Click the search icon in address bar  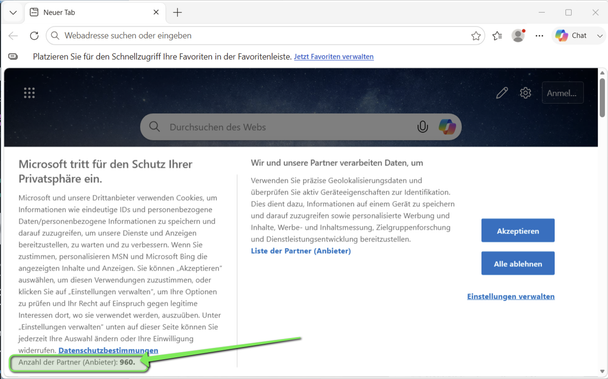55,36
